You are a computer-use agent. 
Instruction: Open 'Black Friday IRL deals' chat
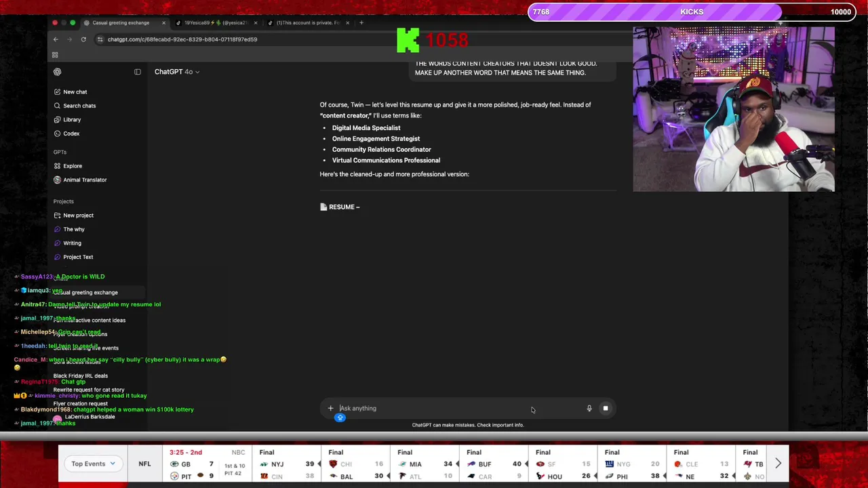(81, 375)
